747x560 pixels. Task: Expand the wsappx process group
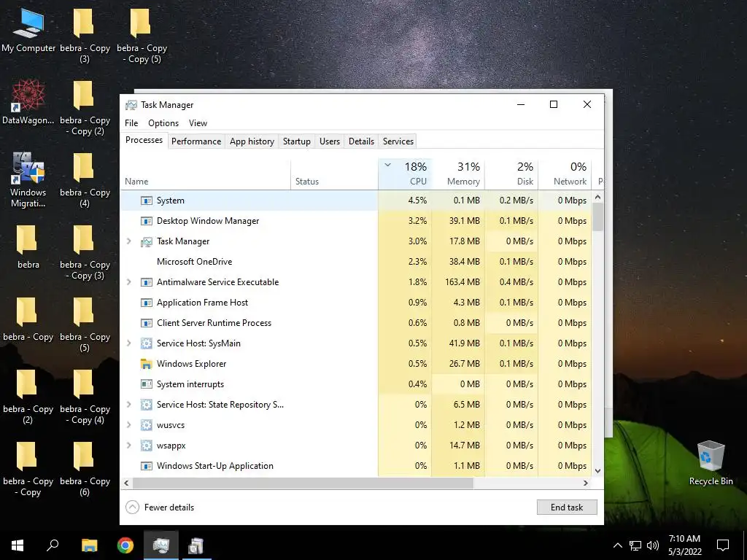128,446
